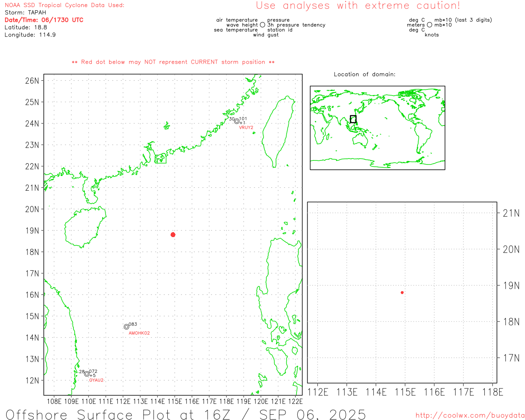Click the 19N label on main map axis
The width and height of the screenshot is (525, 420).
tap(32, 231)
